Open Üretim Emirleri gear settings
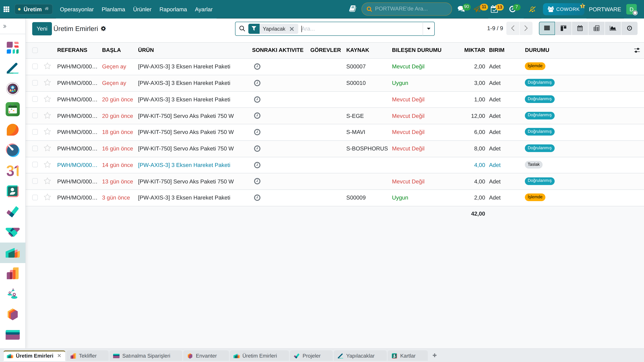Screen dimensions: 644x362 pos(103,29)
